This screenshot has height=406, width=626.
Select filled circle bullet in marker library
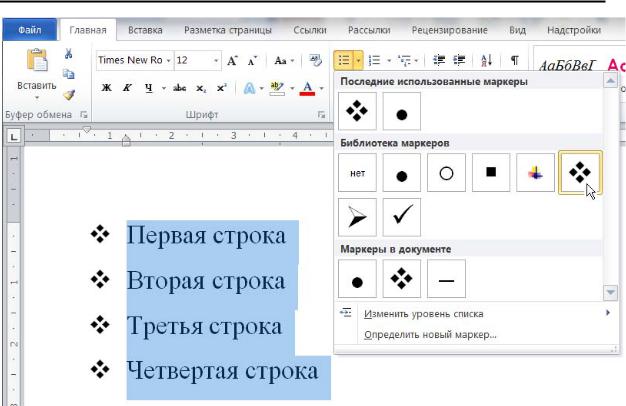pyautogui.click(x=402, y=173)
